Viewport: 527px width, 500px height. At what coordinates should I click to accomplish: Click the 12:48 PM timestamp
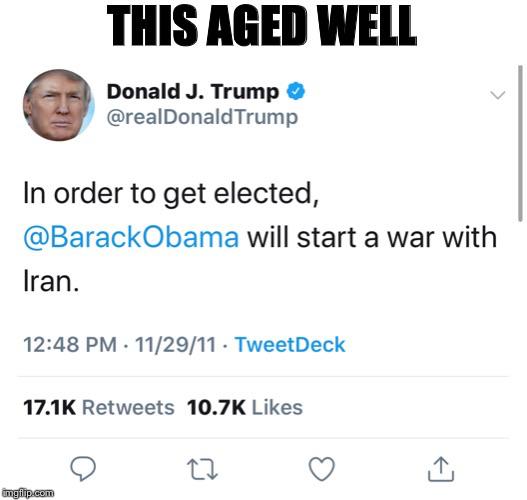[70, 345]
